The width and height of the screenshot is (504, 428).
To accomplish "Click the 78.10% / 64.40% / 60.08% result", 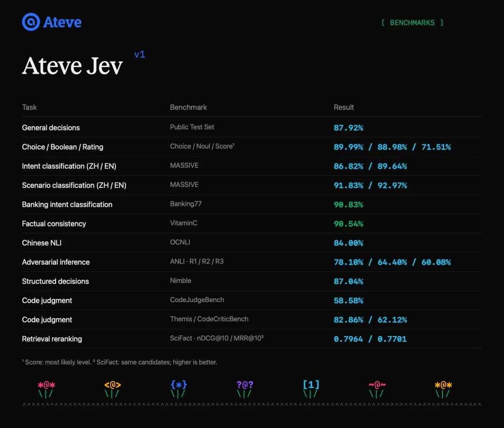I will 392,262.
